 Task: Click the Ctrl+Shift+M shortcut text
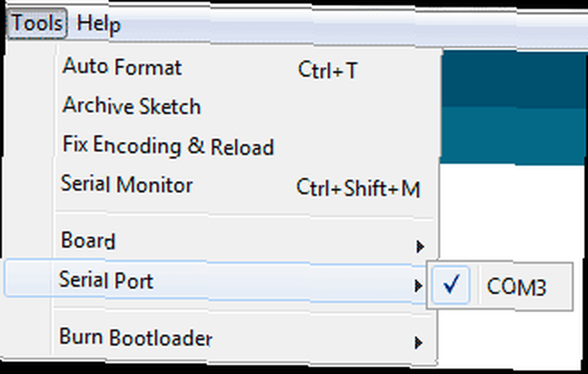click(x=358, y=189)
